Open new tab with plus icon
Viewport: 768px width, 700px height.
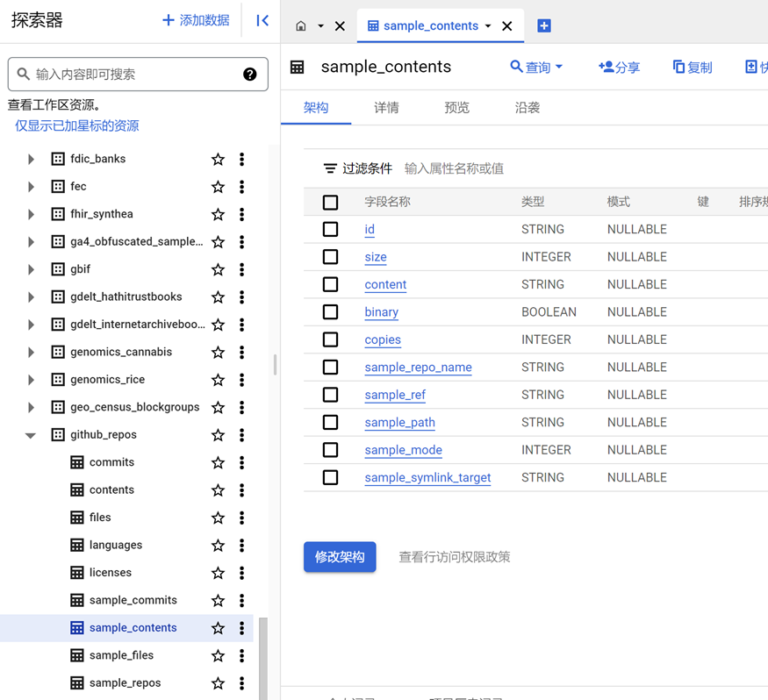[544, 26]
